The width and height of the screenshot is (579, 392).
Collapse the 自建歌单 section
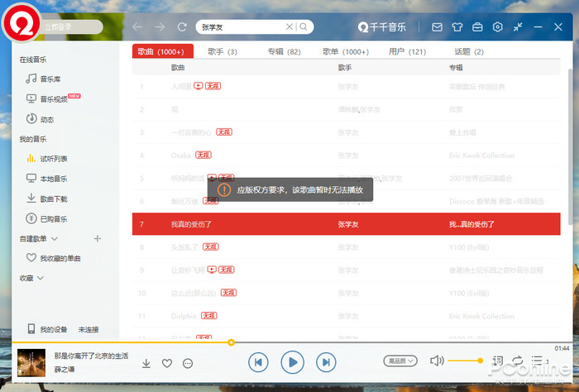pyautogui.click(x=55, y=239)
